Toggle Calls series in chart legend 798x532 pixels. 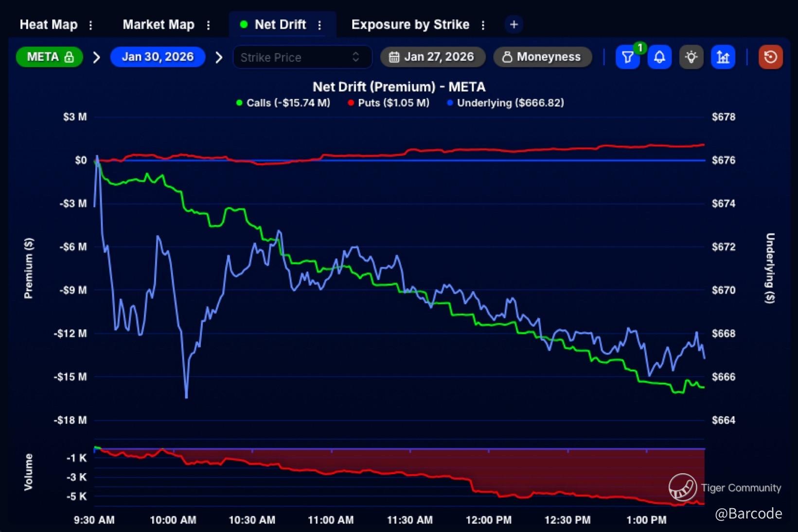coord(283,103)
